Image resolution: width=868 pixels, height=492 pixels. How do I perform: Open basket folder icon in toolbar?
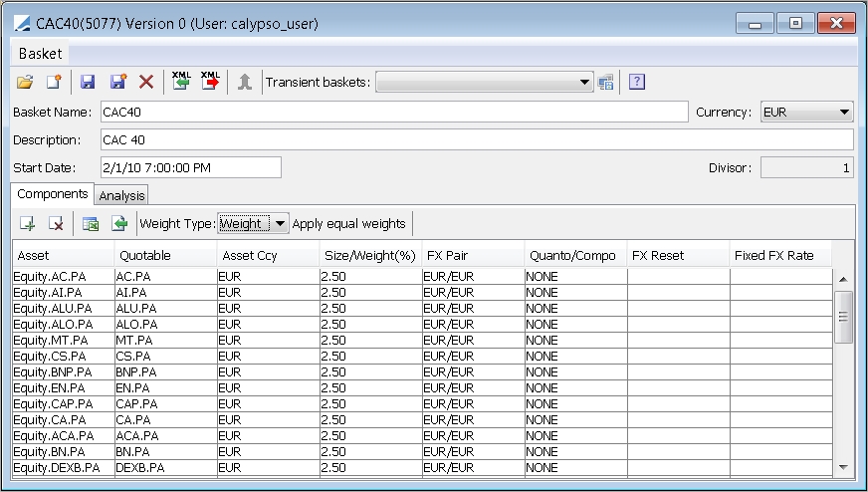(25, 82)
